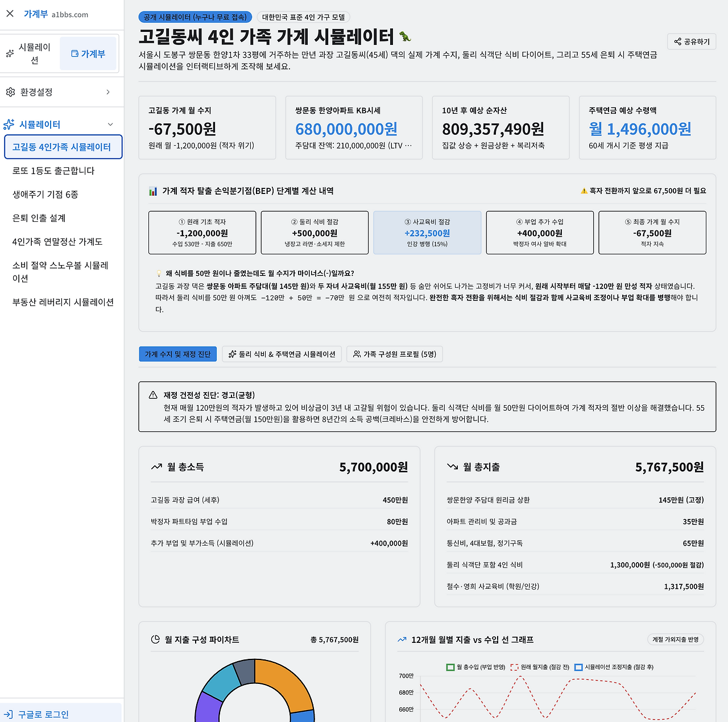Open the 가계부 a1bbs.com logo link
The height and width of the screenshot is (722, 728).
56,14
